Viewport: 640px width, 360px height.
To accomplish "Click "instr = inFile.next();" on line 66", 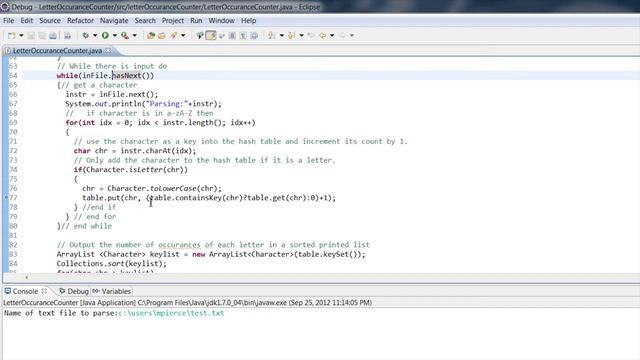I will [x=111, y=94].
